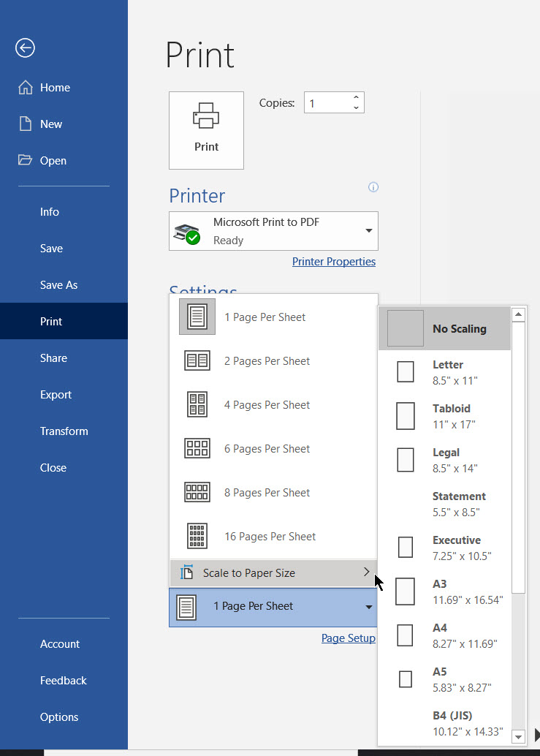Decrease the number of copies

356,107
